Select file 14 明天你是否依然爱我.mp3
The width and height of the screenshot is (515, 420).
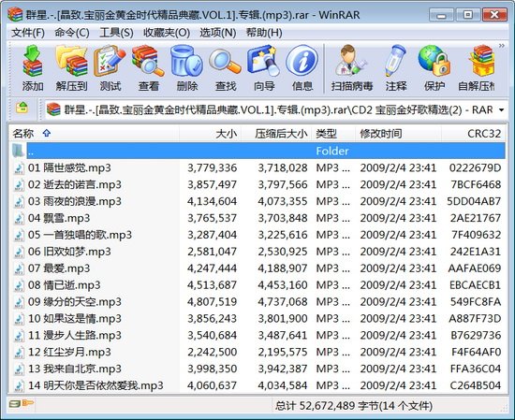click(x=257, y=385)
